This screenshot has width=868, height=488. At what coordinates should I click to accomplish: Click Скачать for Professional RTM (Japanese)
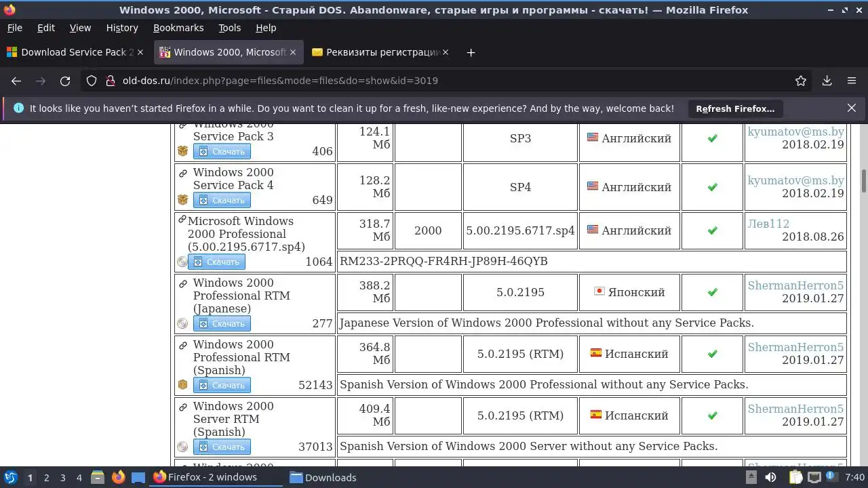pyautogui.click(x=222, y=323)
